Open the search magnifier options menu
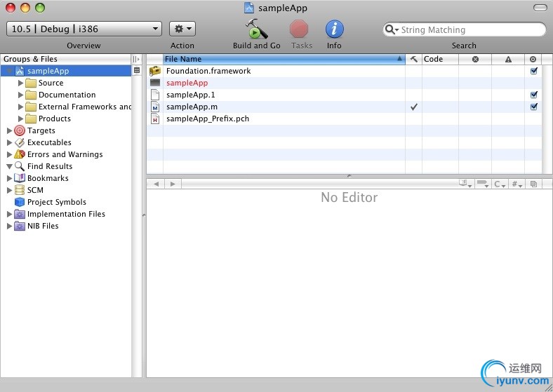 [x=392, y=29]
